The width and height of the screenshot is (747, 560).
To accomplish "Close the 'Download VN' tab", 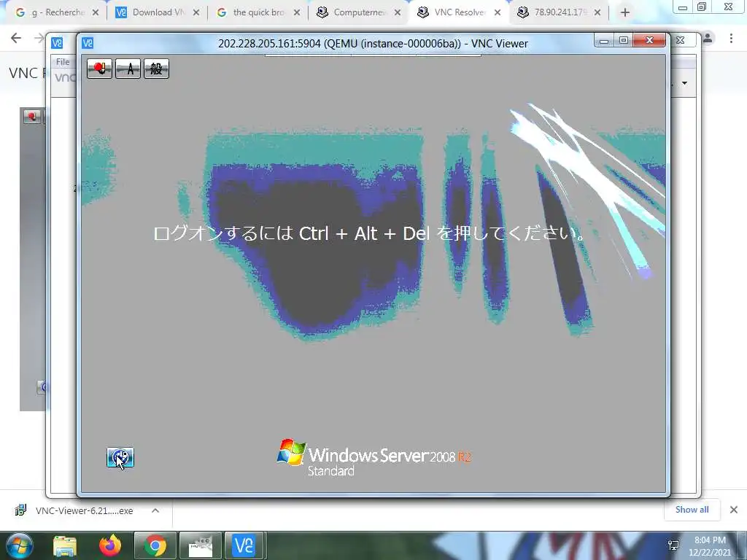I will pyautogui.click(x=196, y=13).
